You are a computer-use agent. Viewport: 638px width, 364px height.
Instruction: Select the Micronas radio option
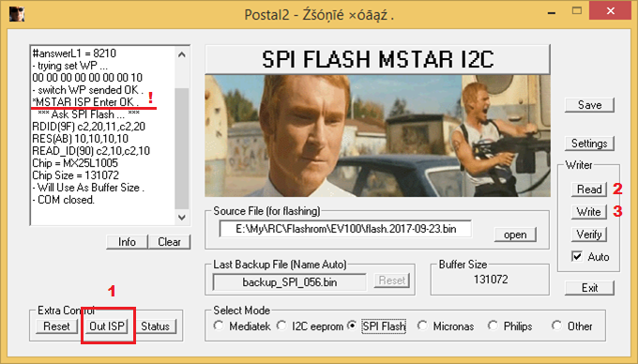(422, 326)
